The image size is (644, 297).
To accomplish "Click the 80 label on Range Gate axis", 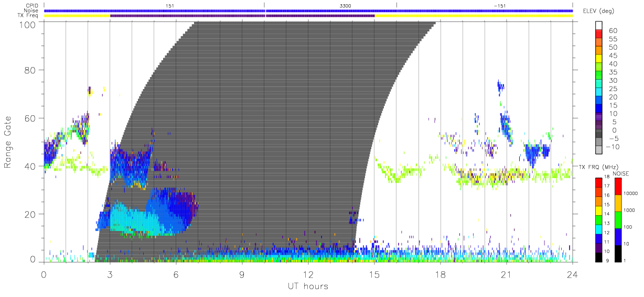I will click(30, 70).
